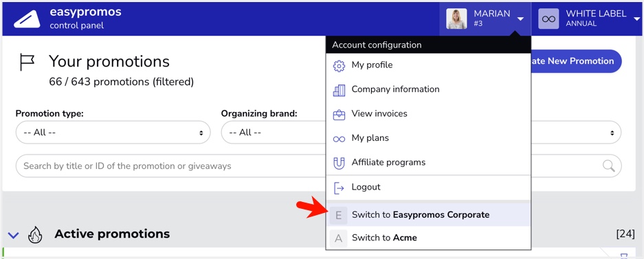The image size is (644, 259).
Task: Click the magnifying glass search icon
Action: [609, 166]
